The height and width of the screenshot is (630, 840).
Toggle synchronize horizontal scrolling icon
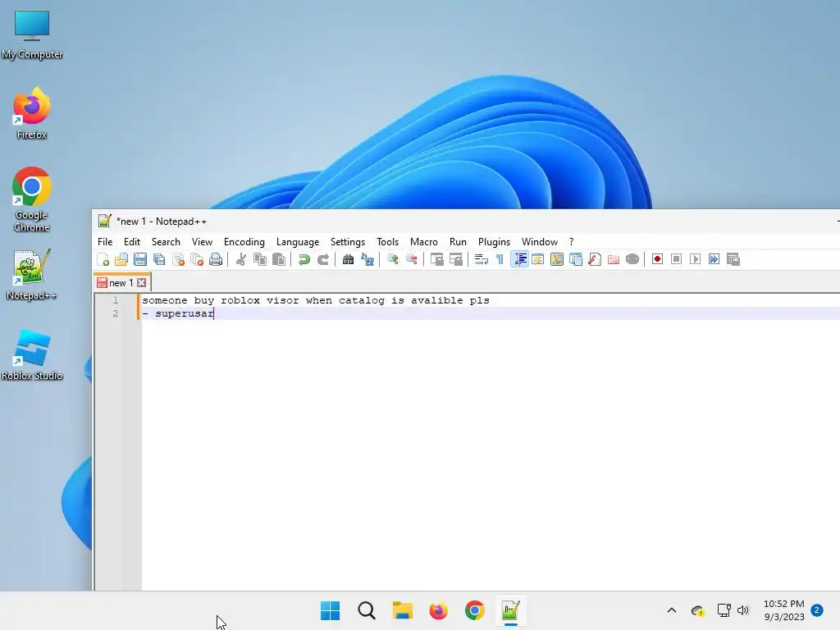pyautogui.click(x=456, y=260)
